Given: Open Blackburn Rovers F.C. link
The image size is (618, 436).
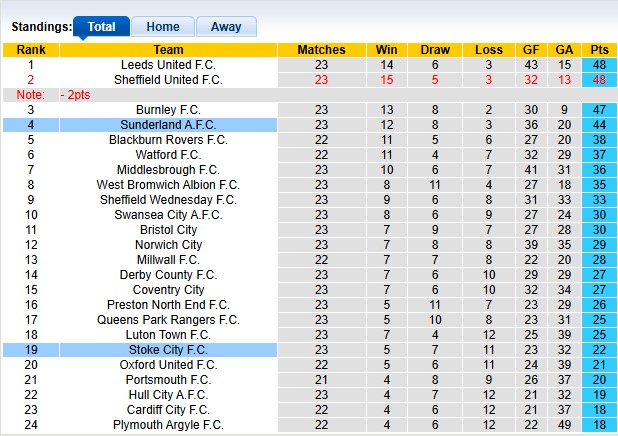Looking at the screenshot, I should tap(168, 140).
